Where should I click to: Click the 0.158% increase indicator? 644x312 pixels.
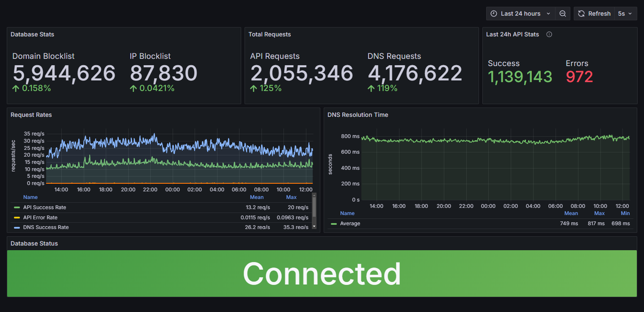pos(32,88)
